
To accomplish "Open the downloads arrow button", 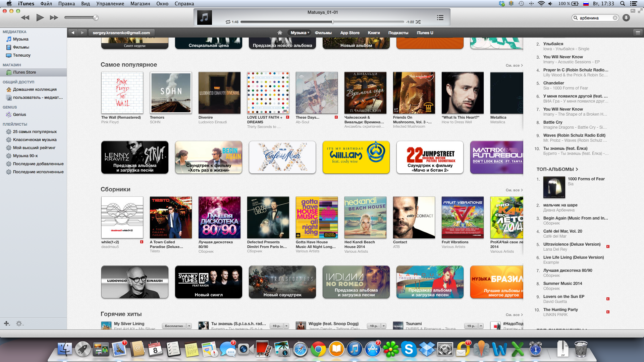I will coord(626,18).
